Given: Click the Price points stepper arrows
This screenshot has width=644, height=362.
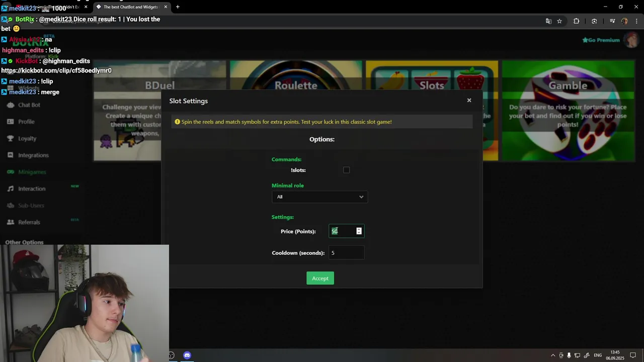Looking at the screenshot, I should click(x=359, y=231).
